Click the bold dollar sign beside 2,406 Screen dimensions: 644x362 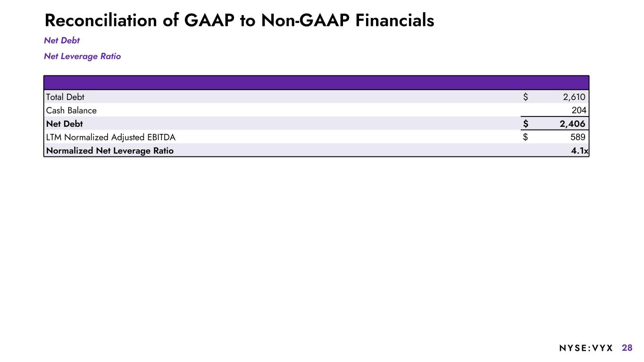(526, 124)
